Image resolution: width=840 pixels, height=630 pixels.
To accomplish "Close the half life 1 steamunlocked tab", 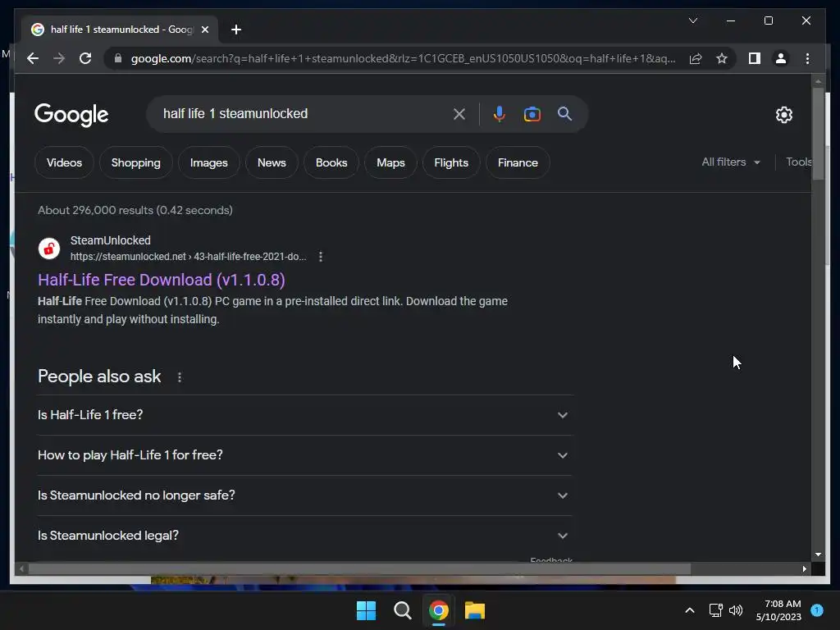I will [204, 30].
